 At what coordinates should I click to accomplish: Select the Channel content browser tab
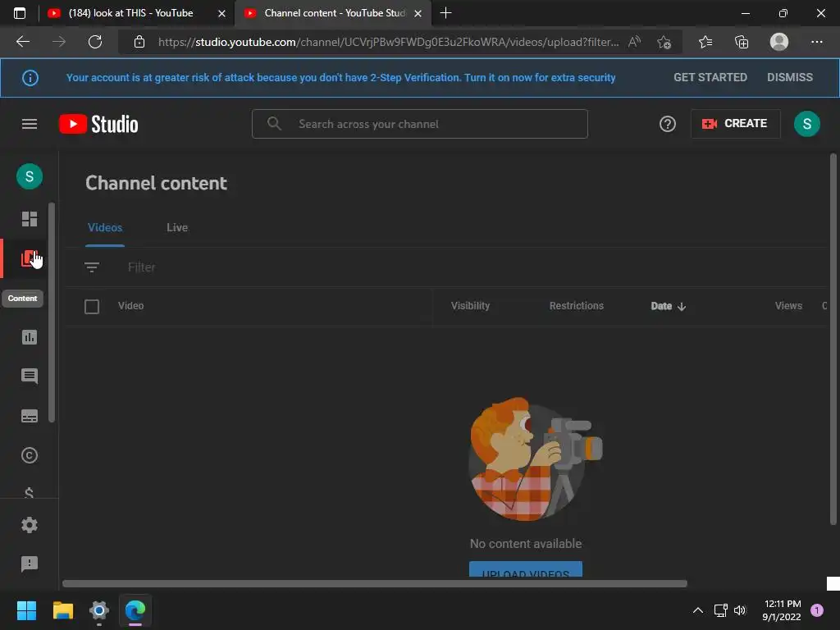335,13
